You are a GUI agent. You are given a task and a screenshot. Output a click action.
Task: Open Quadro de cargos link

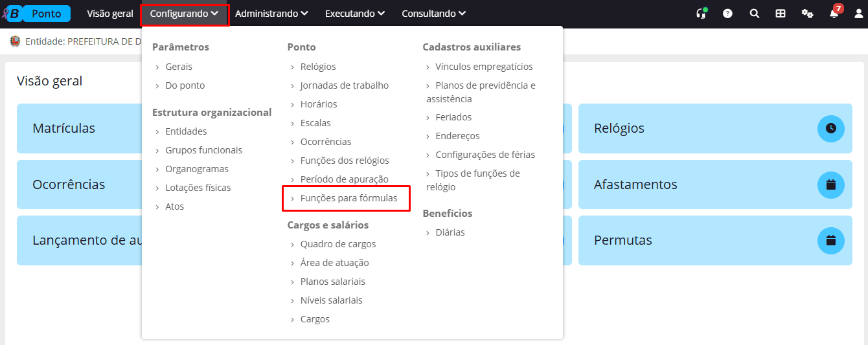click(337, 244)
